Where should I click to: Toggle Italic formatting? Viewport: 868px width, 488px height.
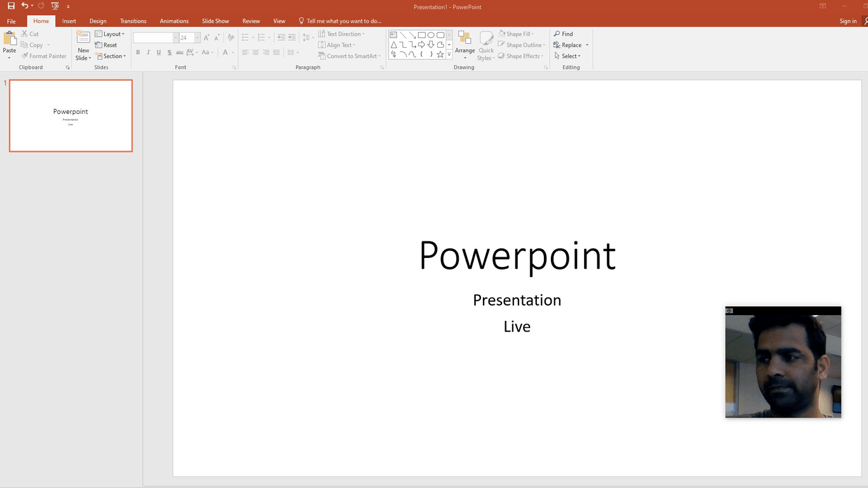click(x=148, y=53)
